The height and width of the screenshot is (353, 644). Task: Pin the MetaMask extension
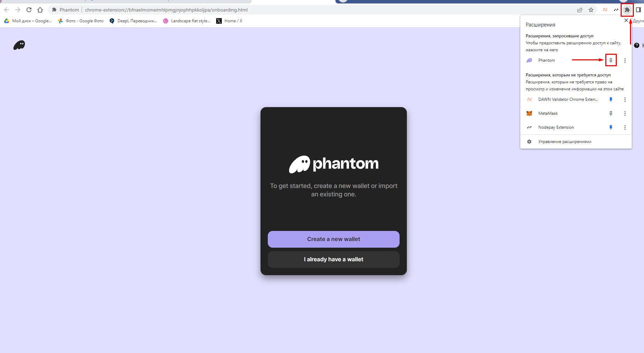tap(611, 113)
